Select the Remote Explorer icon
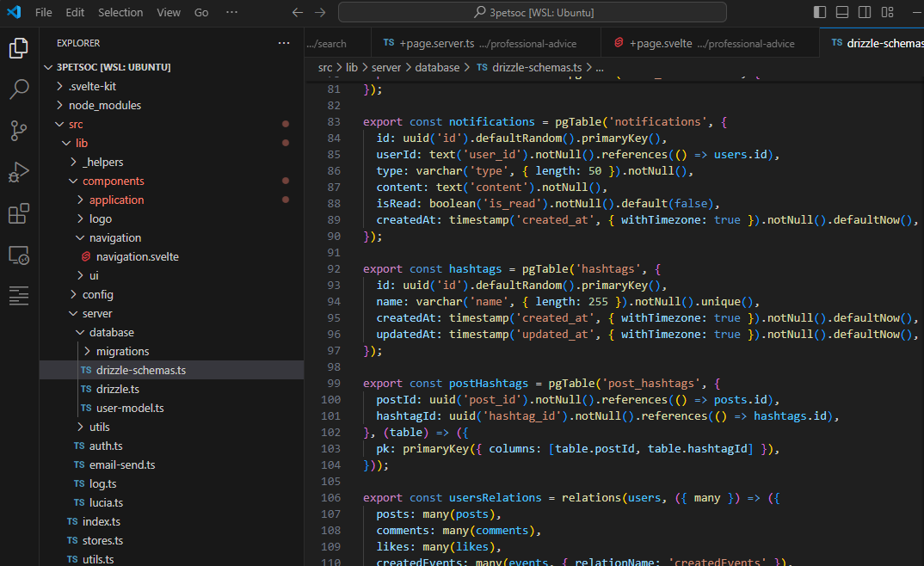 [18, 255]
